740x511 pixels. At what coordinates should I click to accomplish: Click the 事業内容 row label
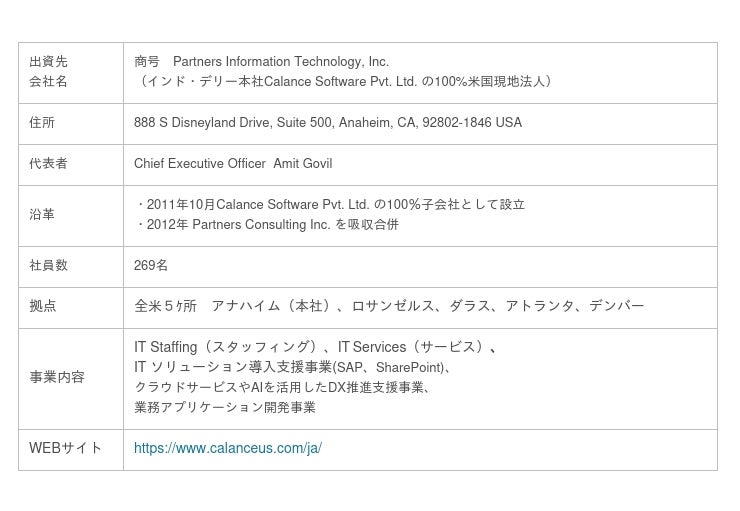pyautogui.click(x=57, y=377)
